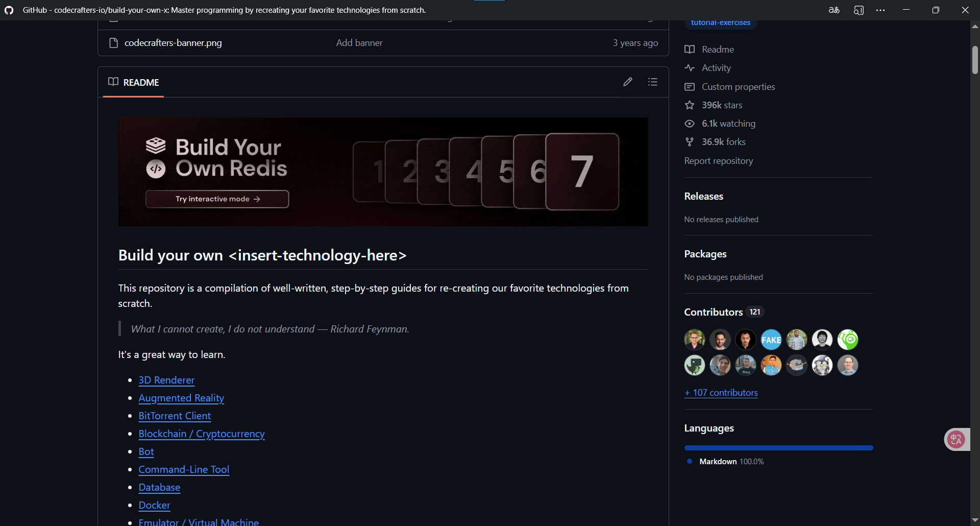
Task: Click the Custom properties note icon
Action: tap(690, 87)
